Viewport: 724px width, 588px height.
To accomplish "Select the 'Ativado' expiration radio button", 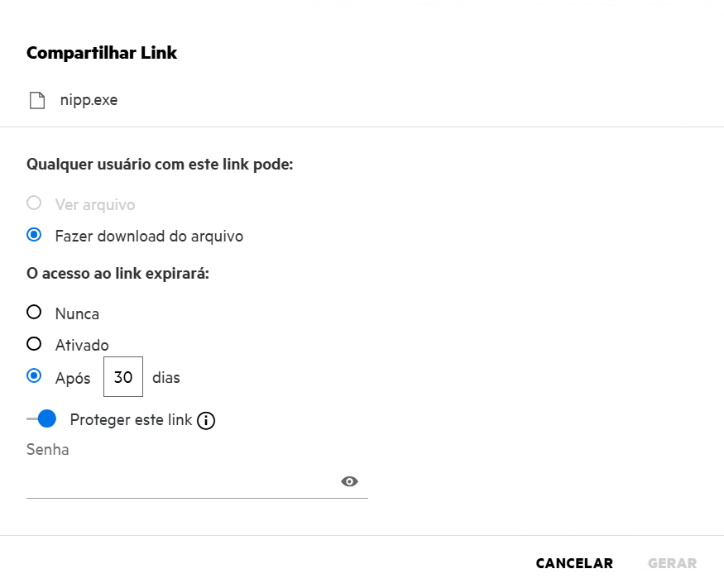I will click(x=34, y=344).
